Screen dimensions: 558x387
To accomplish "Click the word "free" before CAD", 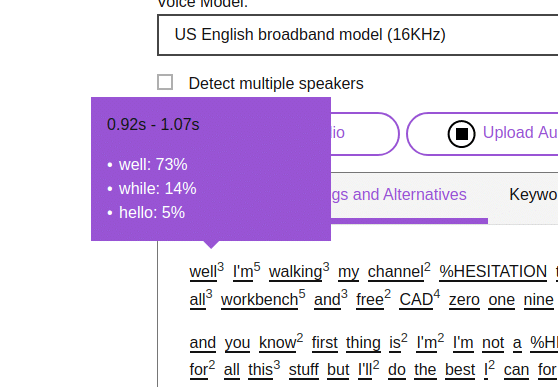I will pos(370,300).
